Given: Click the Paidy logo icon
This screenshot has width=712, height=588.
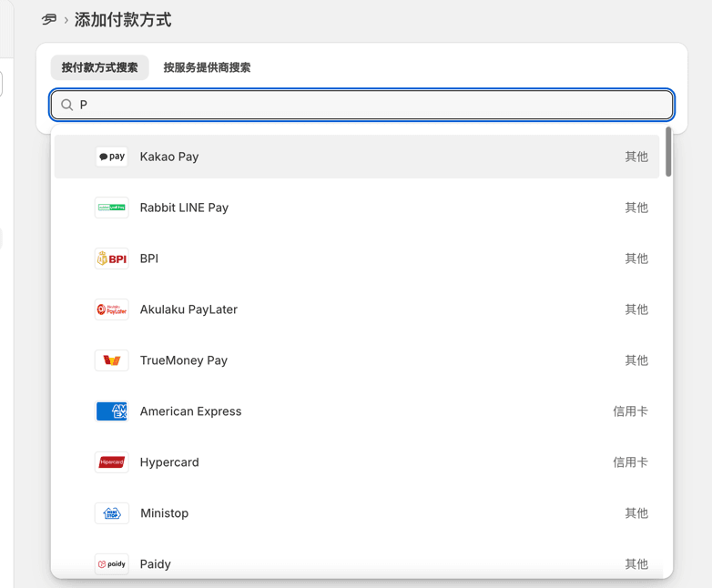Looking at the screenshot, I should click(x=112, y=564).
